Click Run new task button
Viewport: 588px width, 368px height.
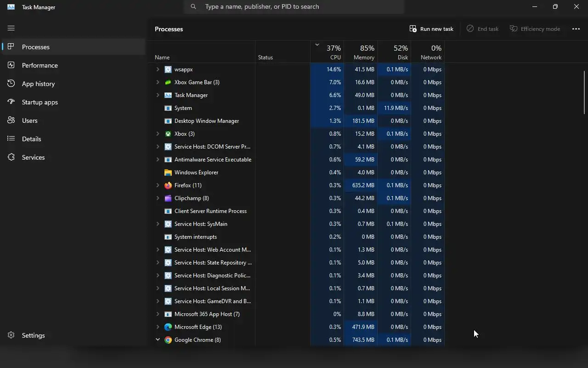(x=431, y=29)
